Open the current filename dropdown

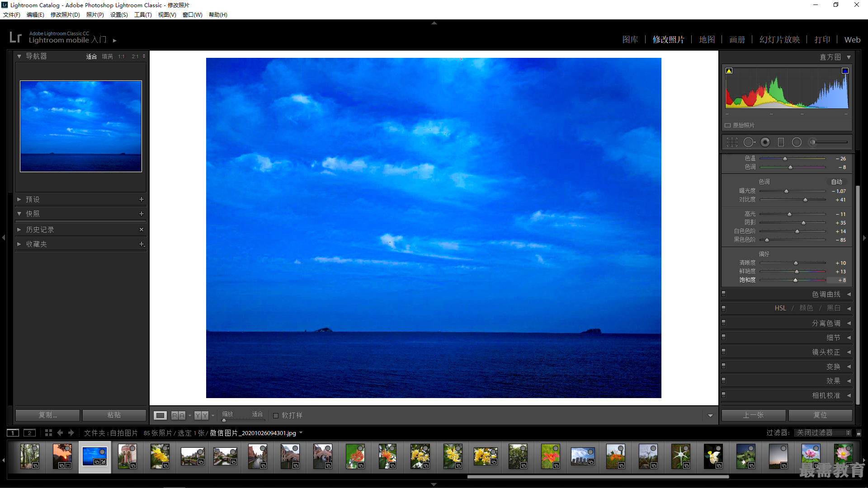(x=301, y=433)
